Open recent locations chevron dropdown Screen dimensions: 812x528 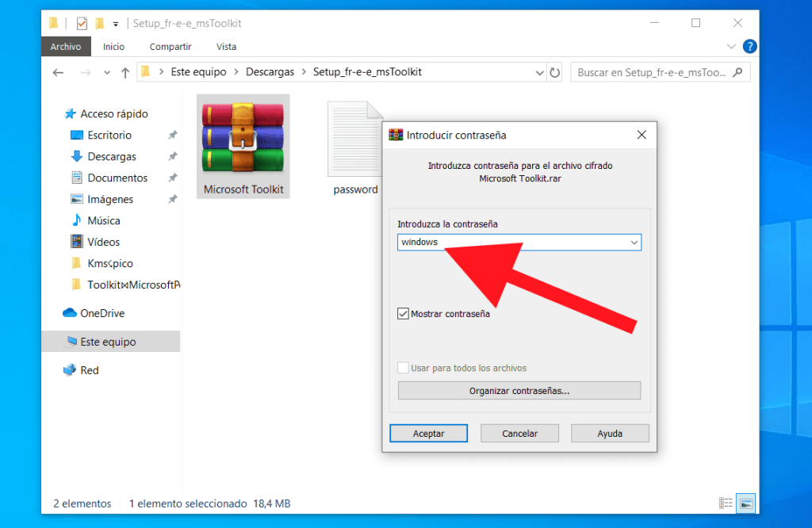(x=107, y=71)
